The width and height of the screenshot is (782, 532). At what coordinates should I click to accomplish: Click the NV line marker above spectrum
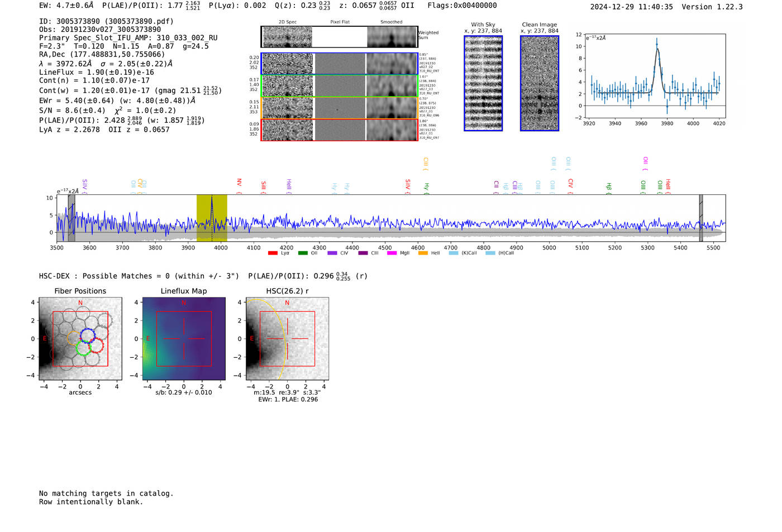239,183
